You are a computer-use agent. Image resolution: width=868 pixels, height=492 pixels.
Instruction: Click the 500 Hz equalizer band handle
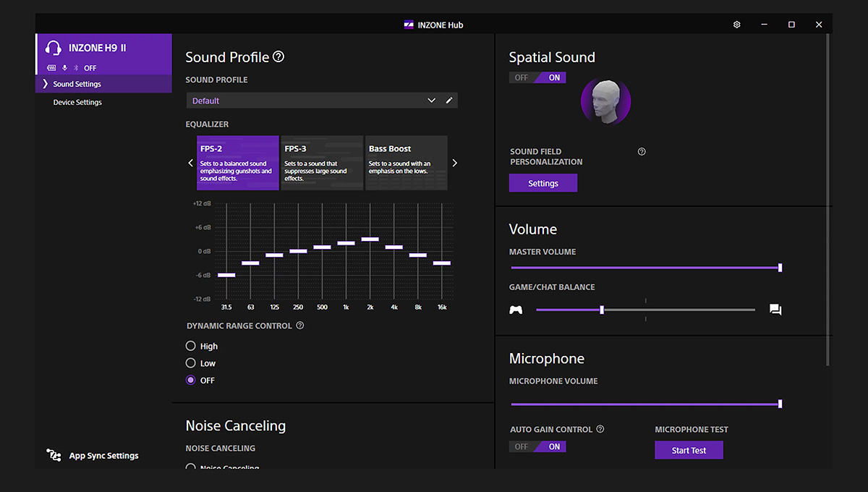322,247
